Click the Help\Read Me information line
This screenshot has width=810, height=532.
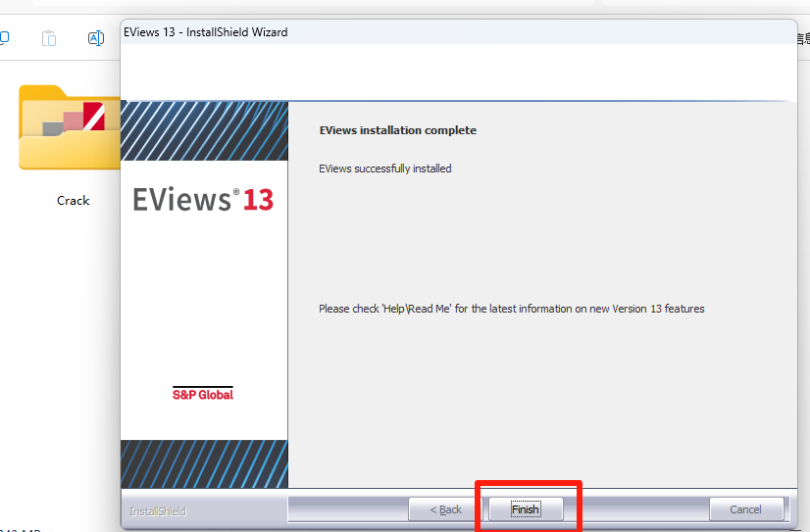click(x=511, y=309)
